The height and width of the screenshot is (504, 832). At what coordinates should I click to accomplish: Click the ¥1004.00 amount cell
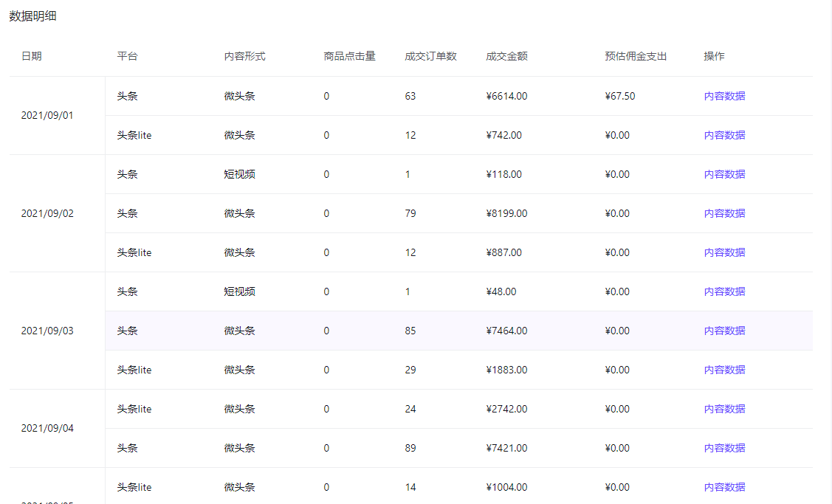click(x=506, y=487)
